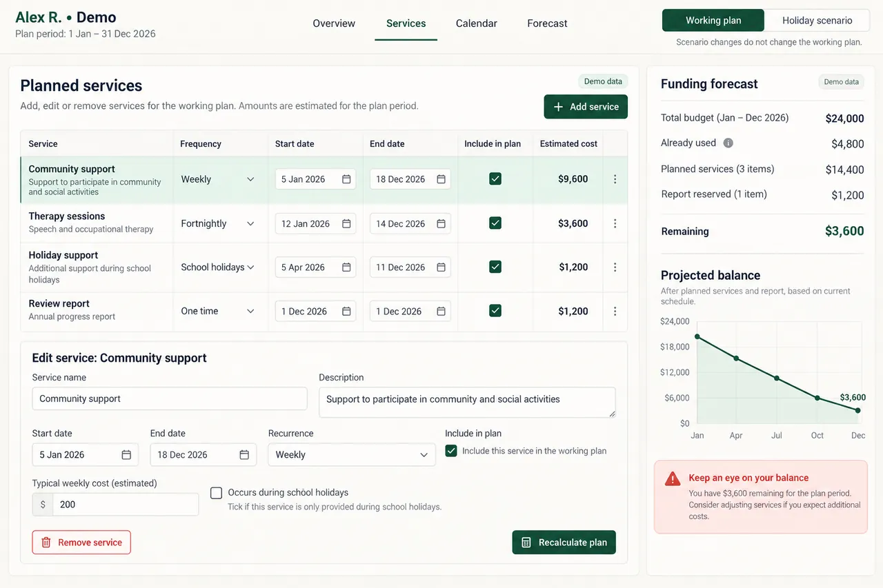The width and height of the screenshot is (883, 588).
Task: Open calendar icon for Holiday support end date
Action: tap(441, 267)
